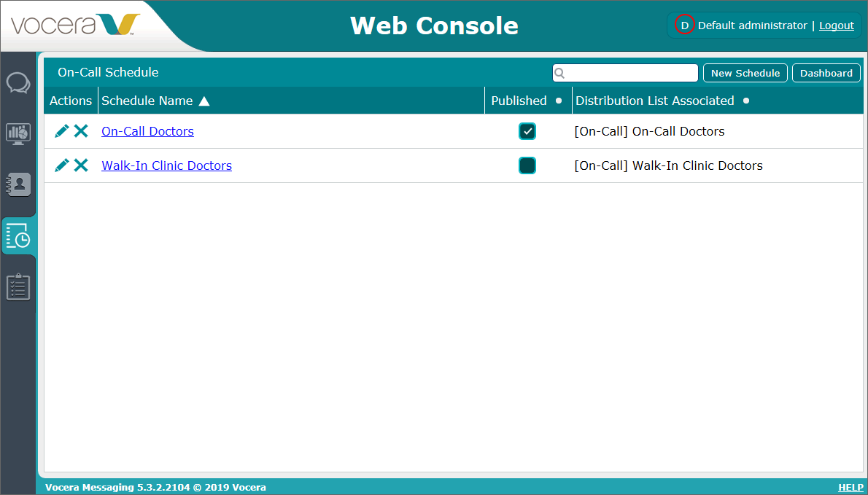
Task: Edit Walk-In Clinic Doctors with pencil icon
Action: [62, 165]
